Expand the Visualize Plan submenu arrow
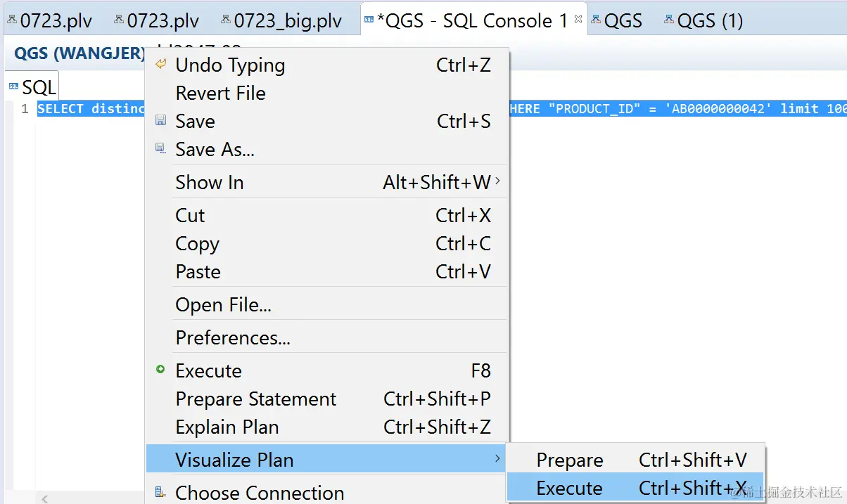Screen dimensions: 847x504 pyautogui.click(x=498, y=459)
